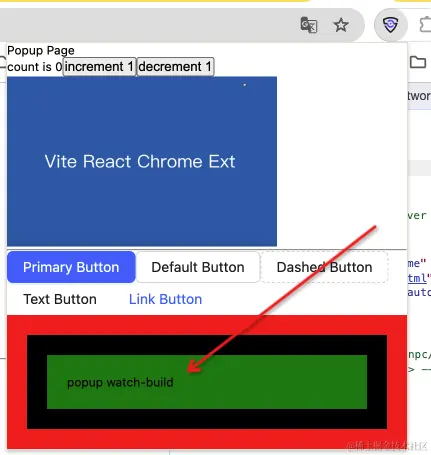Click the popup watch-build text
The image size is (431, 455).
click(120, 382)
